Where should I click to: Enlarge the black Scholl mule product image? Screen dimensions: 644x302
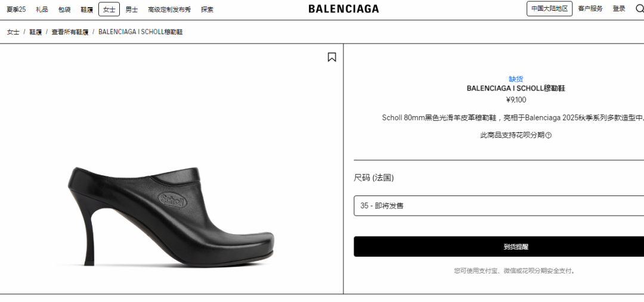[x=171, y=217]
